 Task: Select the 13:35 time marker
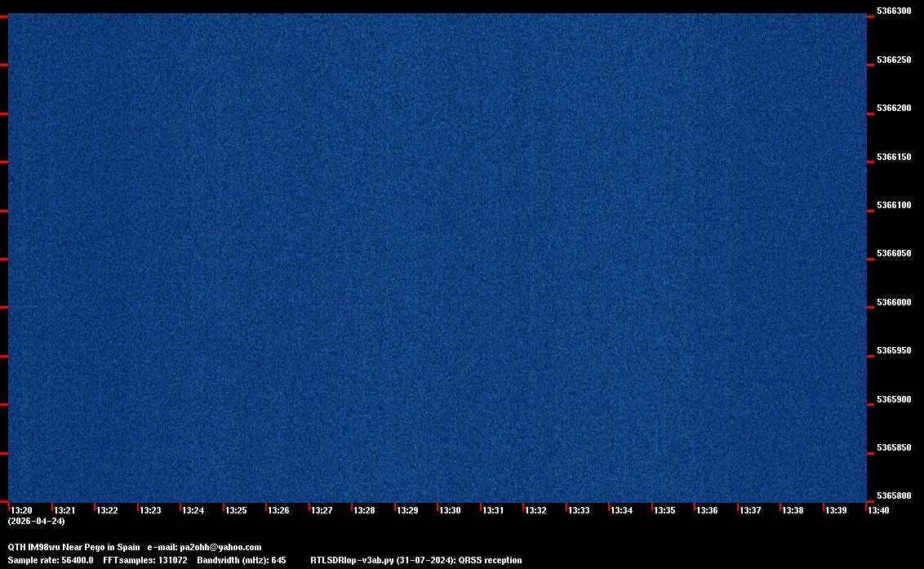(664, 510)
